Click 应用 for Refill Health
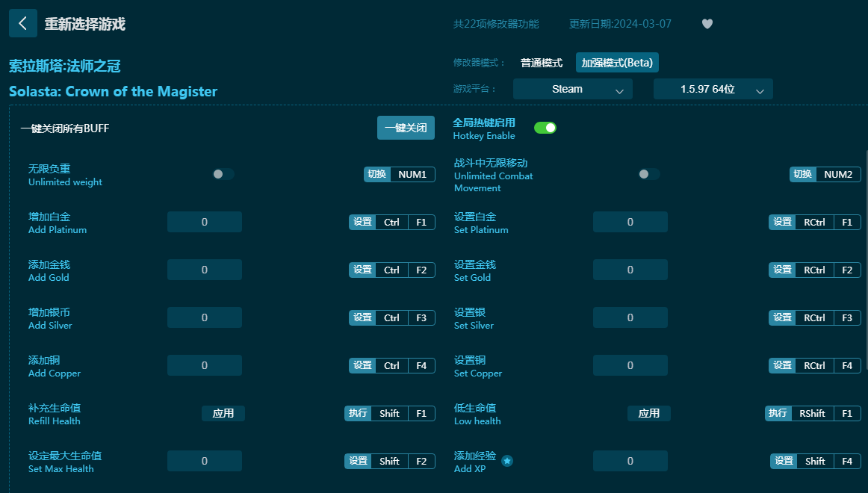This screenshot has width=868, height=493. click(223, 413)
